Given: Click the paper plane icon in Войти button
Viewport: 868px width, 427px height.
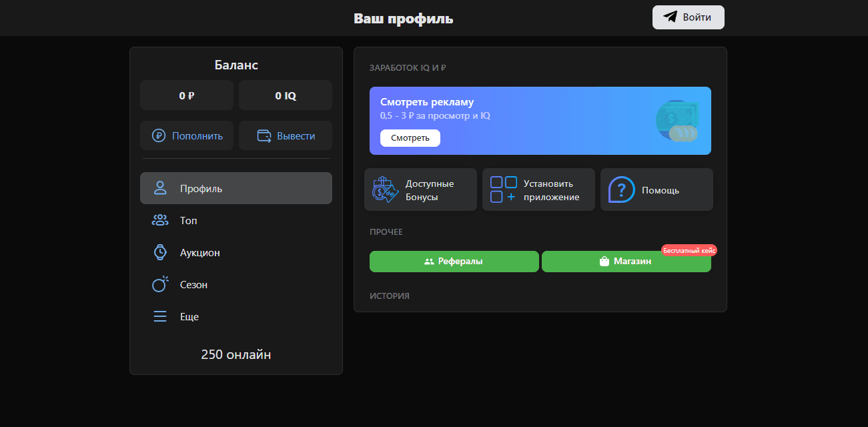Looking at the screenshot, I should click(669, 17).
